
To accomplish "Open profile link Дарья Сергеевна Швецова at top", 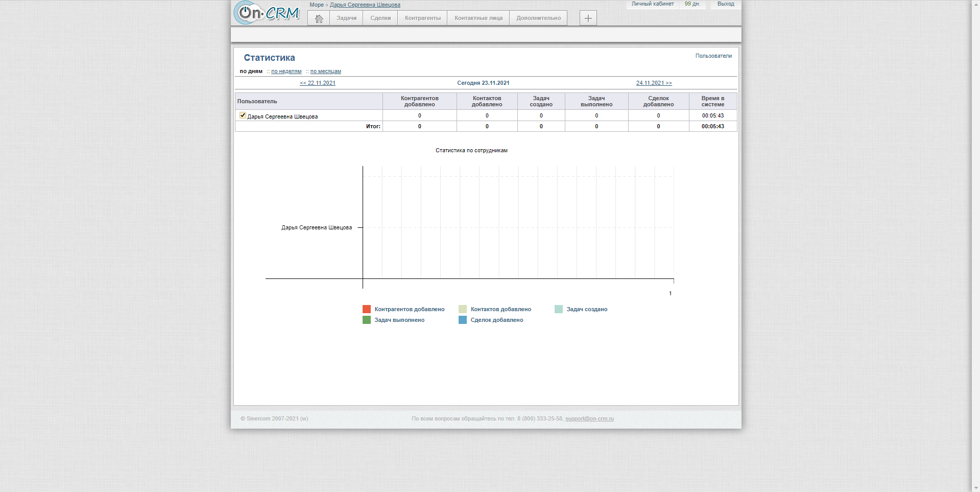I will (x=365, y=5).
